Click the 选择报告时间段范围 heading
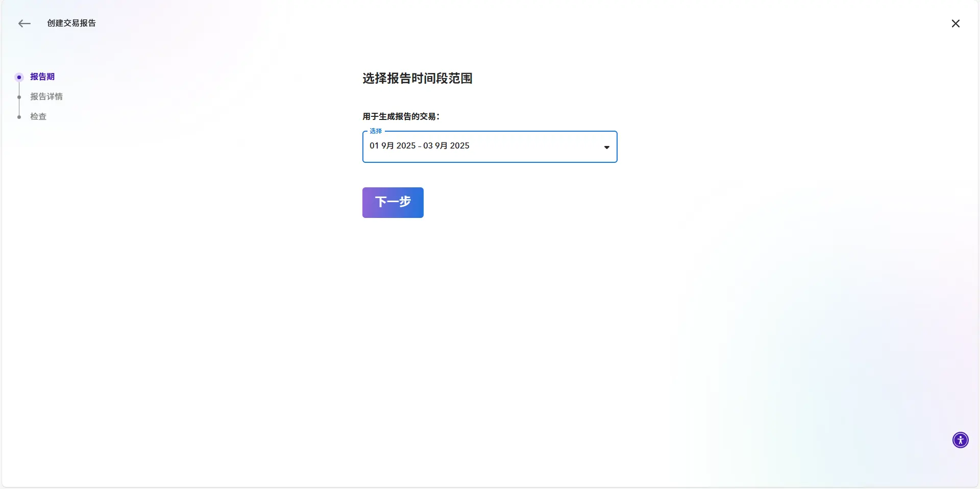 click(418, 78)
